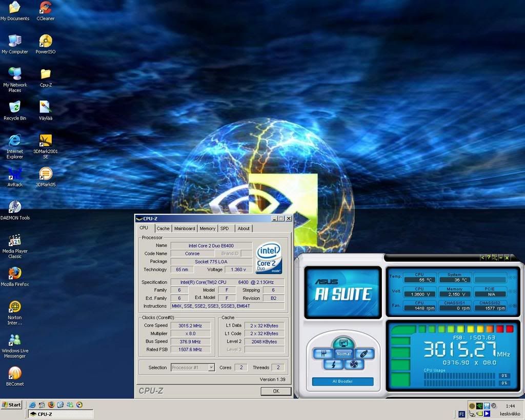Click the lightning bolt icon in AI Suite
The image size is (525, 420).
tap(334, 365)
